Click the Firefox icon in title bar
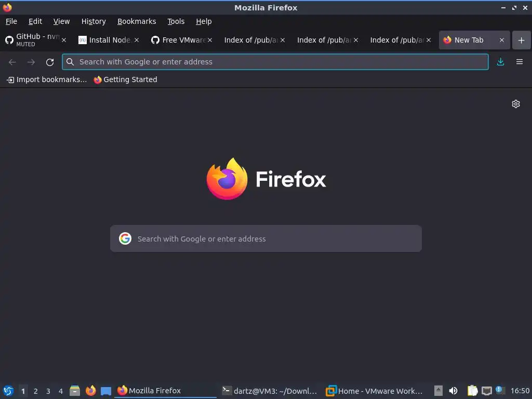The height and width of the screenshot is (399, 532). (x=7, y=7)
